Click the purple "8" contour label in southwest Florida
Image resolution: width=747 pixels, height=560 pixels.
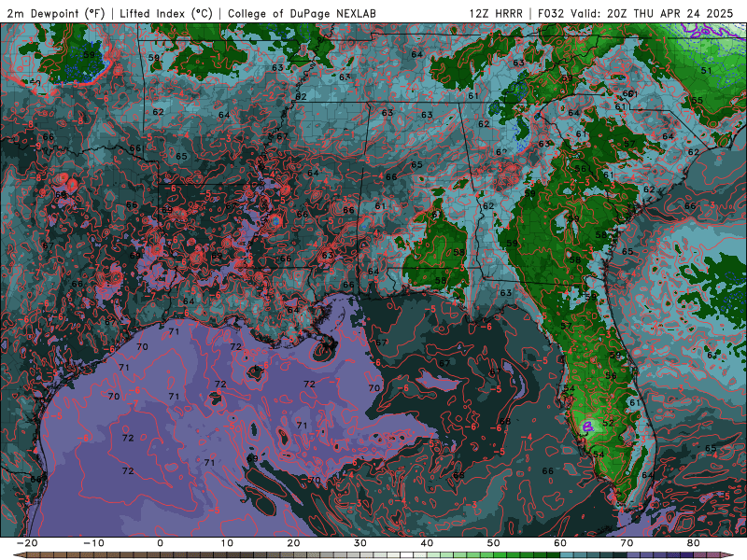pos(589,427)
